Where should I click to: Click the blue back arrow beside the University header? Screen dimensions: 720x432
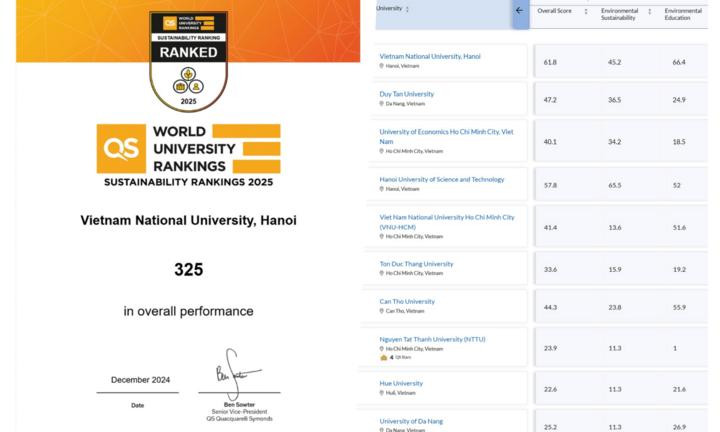[x=519, y=10]
